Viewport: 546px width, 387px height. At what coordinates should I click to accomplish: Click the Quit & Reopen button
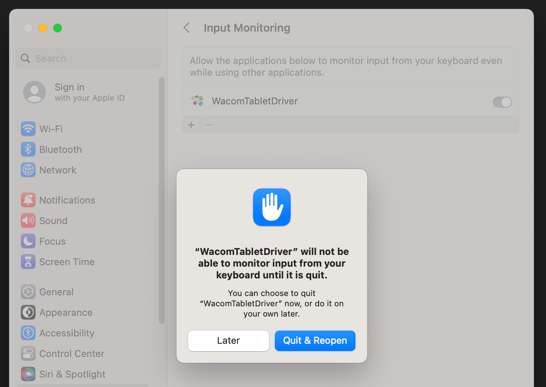(x=315, y=341)
